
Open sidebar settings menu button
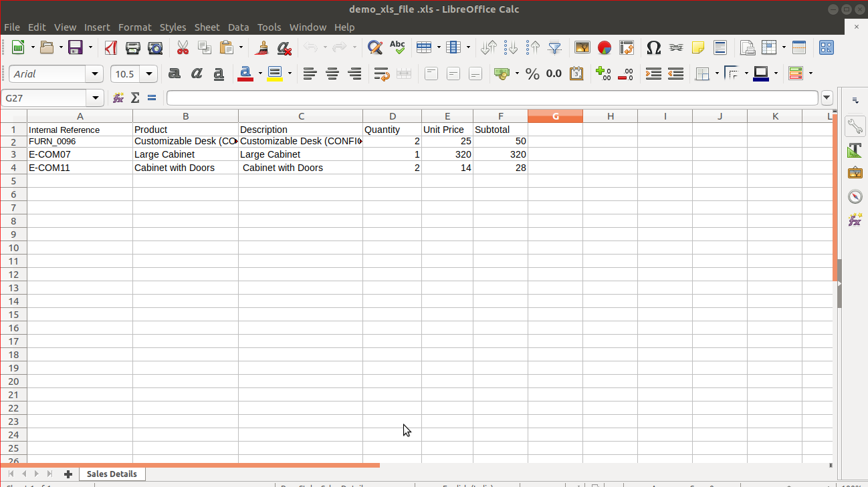[x=855, y=100]
